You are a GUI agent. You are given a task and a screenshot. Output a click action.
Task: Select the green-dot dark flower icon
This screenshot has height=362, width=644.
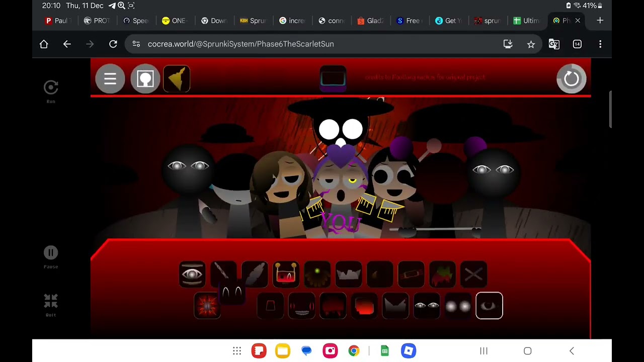317,274
